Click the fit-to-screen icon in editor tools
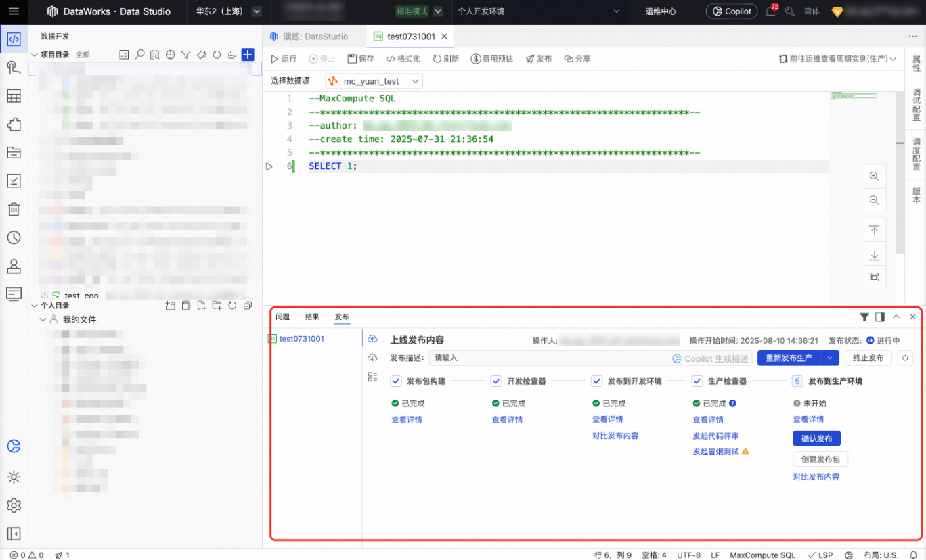This screenshot has width=926, height=560. pos(874,277)
